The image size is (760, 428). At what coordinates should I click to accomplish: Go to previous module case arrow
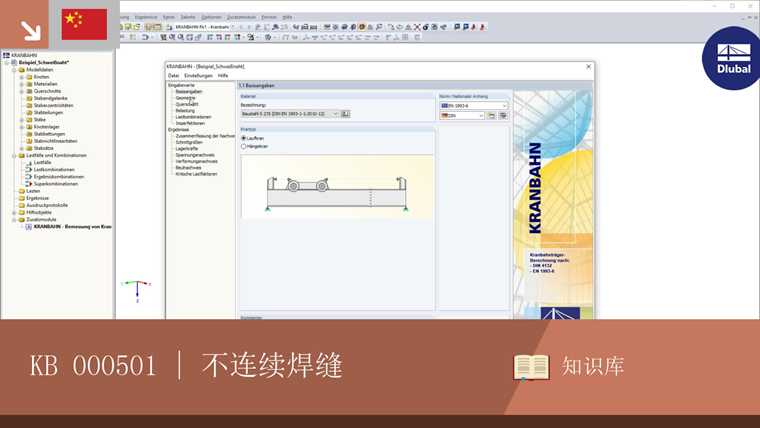pos(241,27)
